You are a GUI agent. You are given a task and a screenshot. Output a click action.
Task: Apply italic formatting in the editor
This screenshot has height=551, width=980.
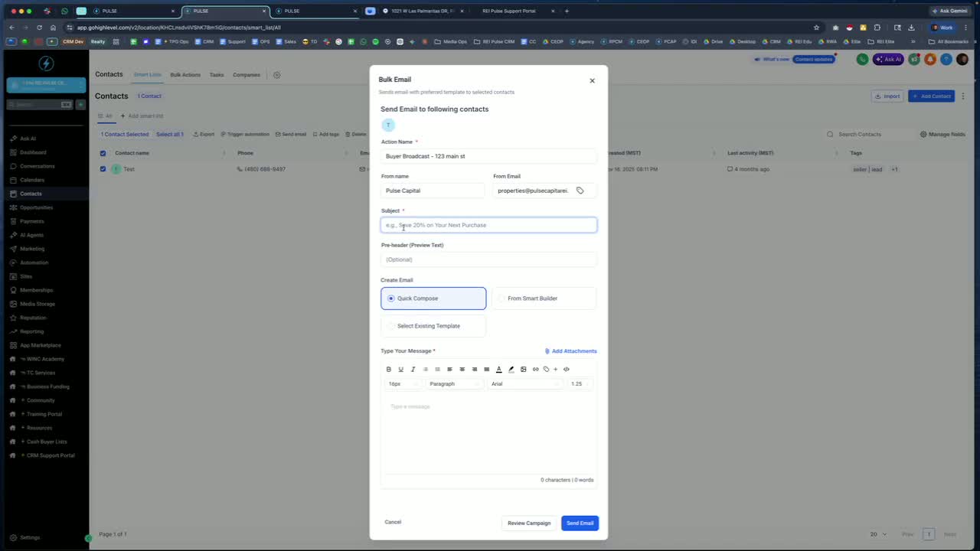click(413, 369)
